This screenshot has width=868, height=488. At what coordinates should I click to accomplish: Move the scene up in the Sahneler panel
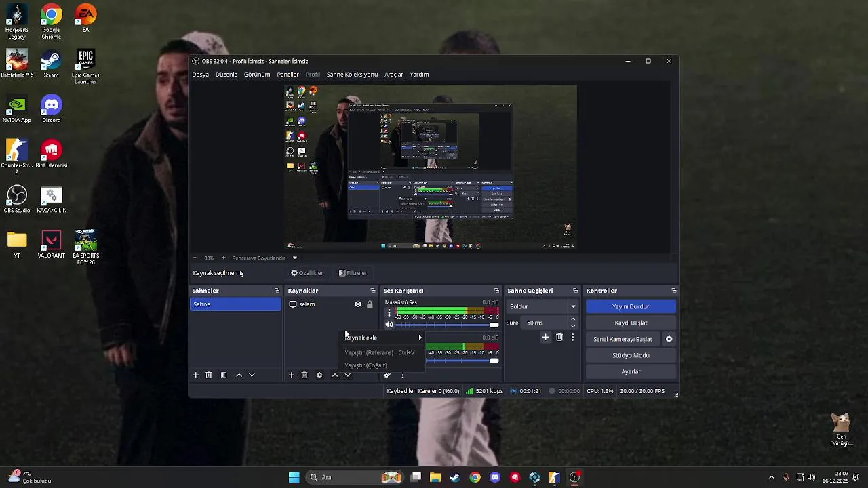pyautogui.click(x=239, y=375)
